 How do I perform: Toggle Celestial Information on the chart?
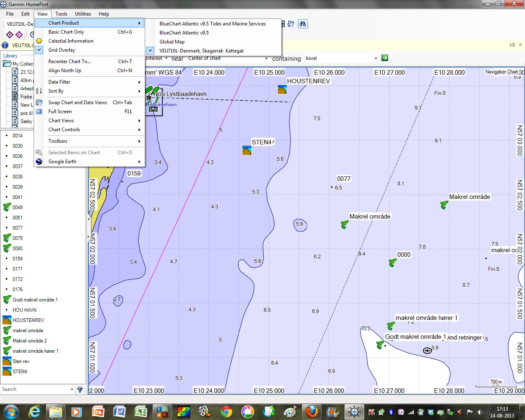pyautogui.click(x=89, y=41)
